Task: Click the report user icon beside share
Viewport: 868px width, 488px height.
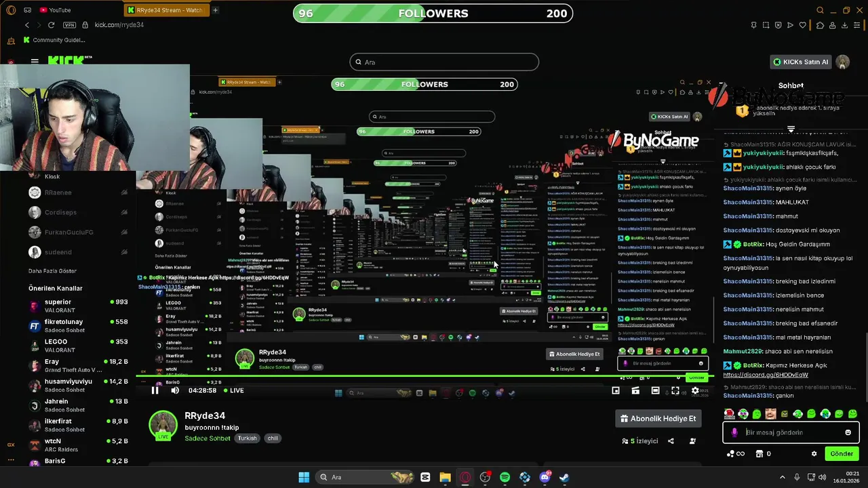Action: click(692, 441)
